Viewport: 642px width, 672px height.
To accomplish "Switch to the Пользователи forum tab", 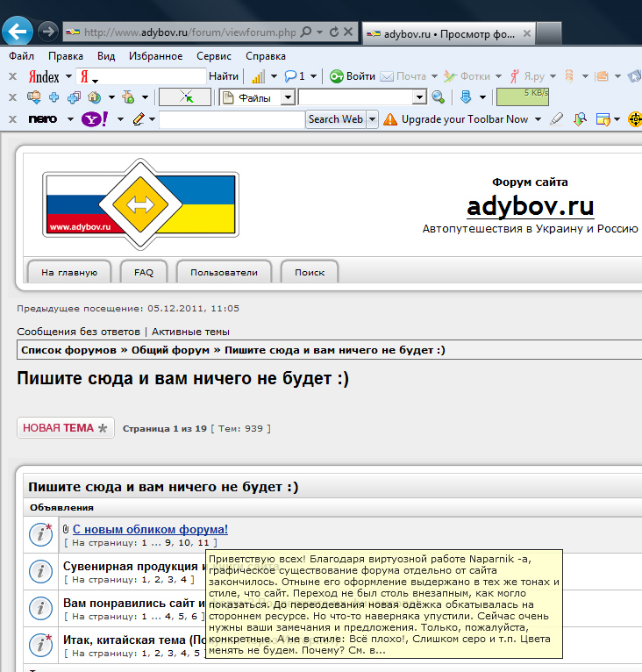I will coord(224,272).
